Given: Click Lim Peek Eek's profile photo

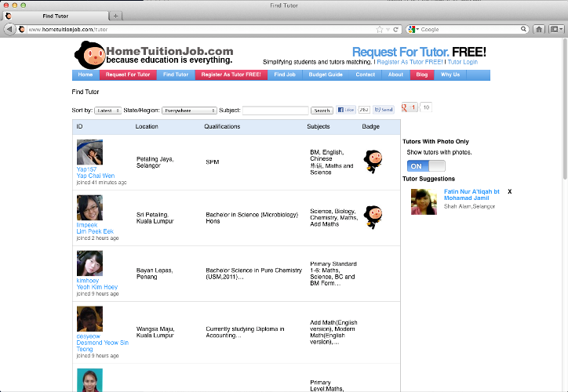Looking at the screenshot, I should 89,208.
